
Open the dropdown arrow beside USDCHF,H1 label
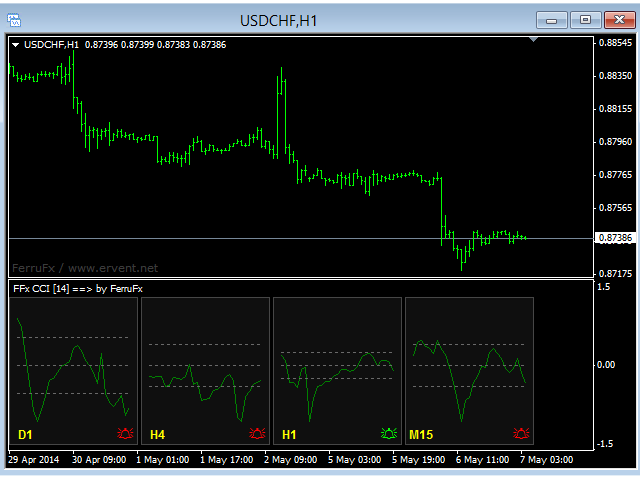(15, 44)
